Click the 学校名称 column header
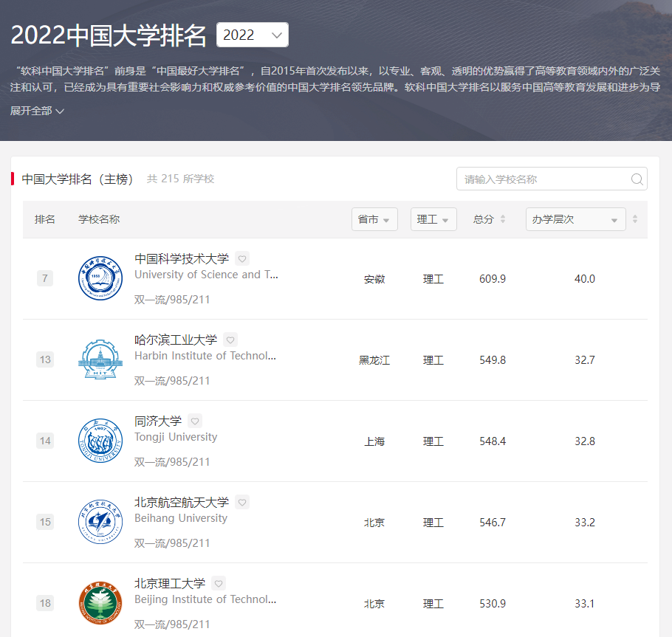The width and height of the screenshot is (672, 637). (x=99, y=219)
